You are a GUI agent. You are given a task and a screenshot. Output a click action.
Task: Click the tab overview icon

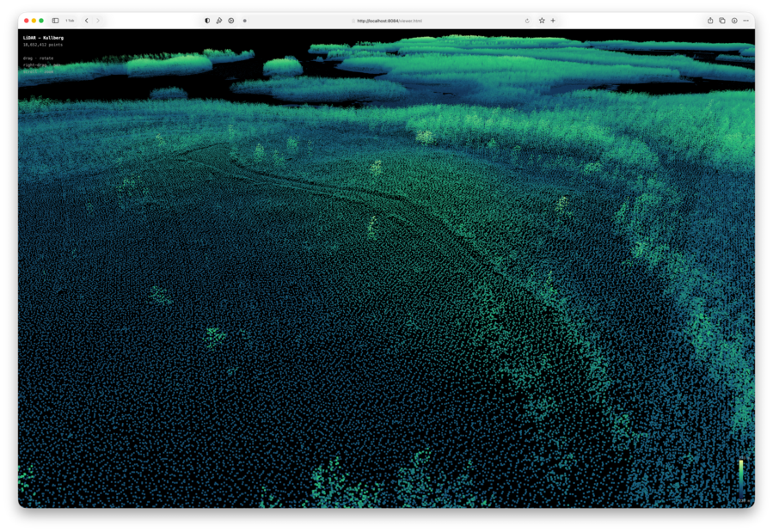(x=722, y=21)
